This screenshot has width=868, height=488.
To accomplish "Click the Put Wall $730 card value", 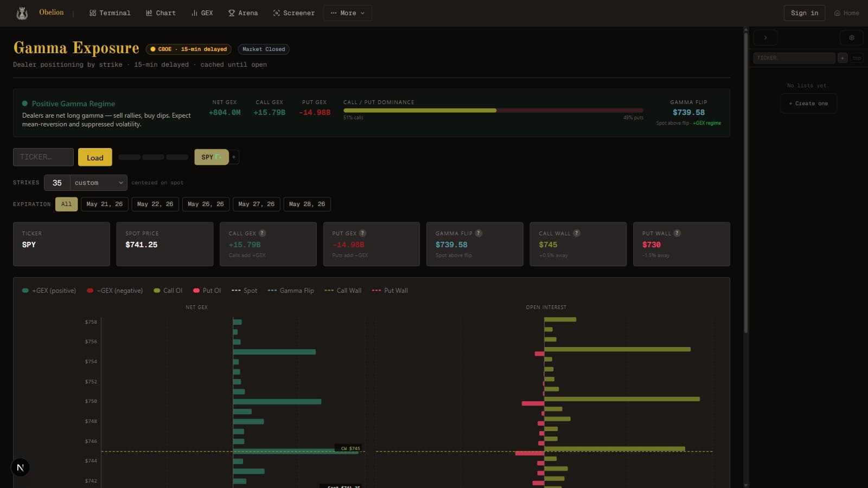I will point(652,245).
